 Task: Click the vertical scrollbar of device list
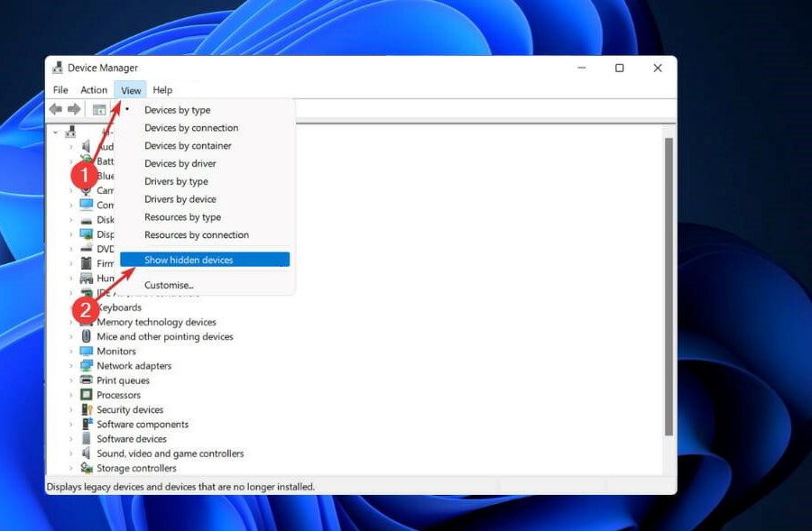coord(669,288)
